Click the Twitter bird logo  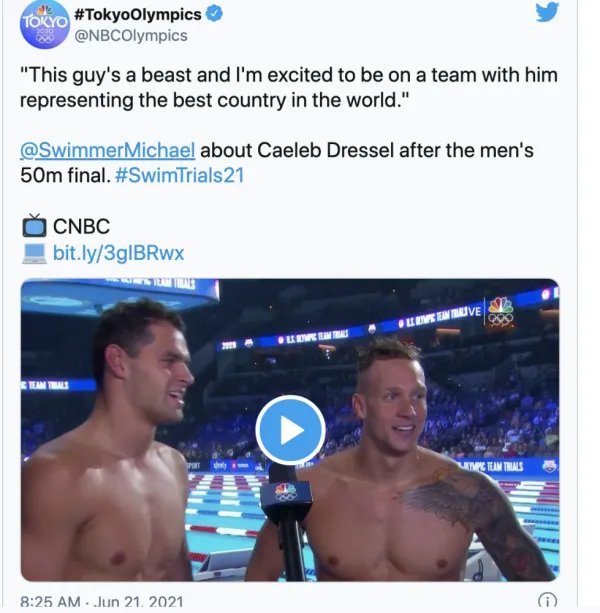tap(545, 13)
